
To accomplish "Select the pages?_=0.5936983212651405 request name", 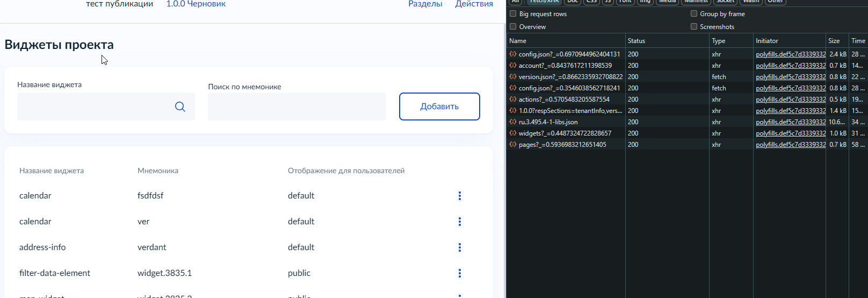I will (562, 145).
